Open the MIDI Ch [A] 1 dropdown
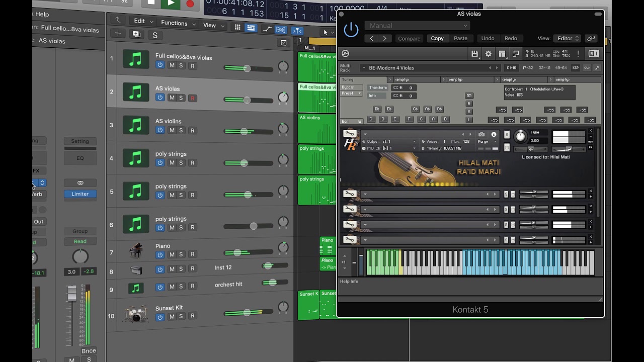Screen dimensions: 644x362 point(389,148)
